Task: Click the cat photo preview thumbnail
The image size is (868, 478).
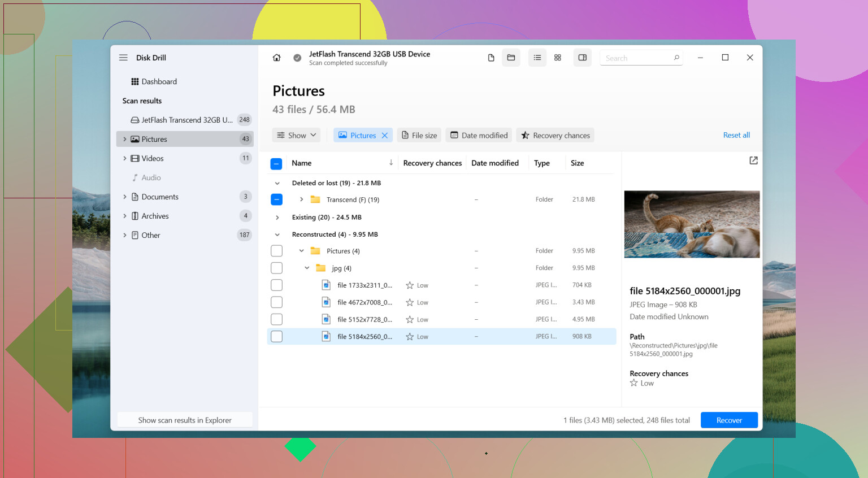Action: tap(692, 224)
